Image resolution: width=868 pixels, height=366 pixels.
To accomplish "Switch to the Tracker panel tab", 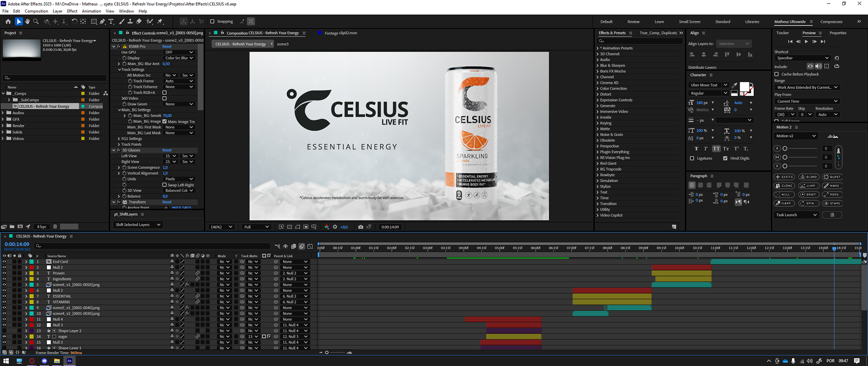I will click(783, 33).
